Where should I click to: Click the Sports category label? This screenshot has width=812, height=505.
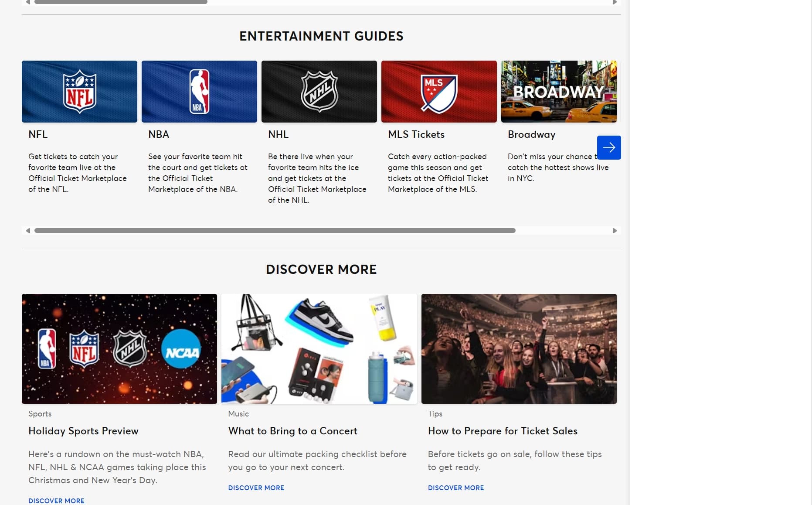coord(40,414)
